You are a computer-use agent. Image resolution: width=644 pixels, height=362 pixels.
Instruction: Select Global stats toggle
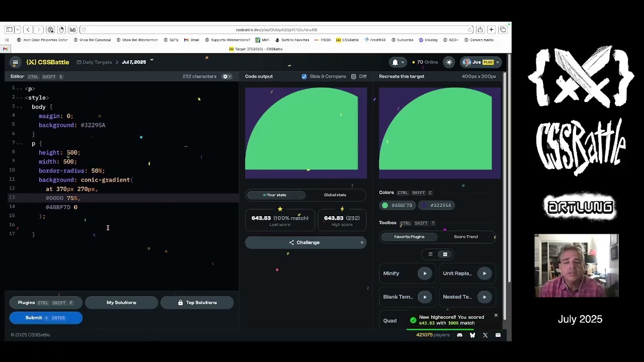(335, 195)
